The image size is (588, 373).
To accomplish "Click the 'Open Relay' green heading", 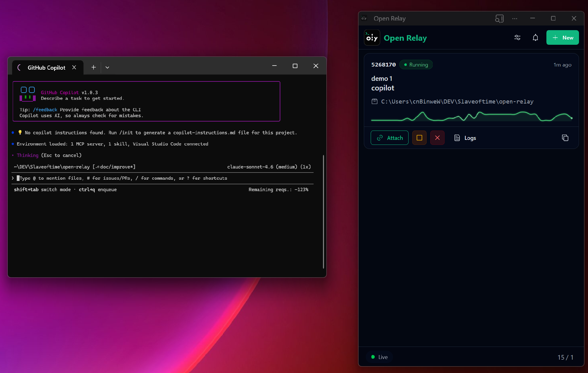I will (405, 38).
